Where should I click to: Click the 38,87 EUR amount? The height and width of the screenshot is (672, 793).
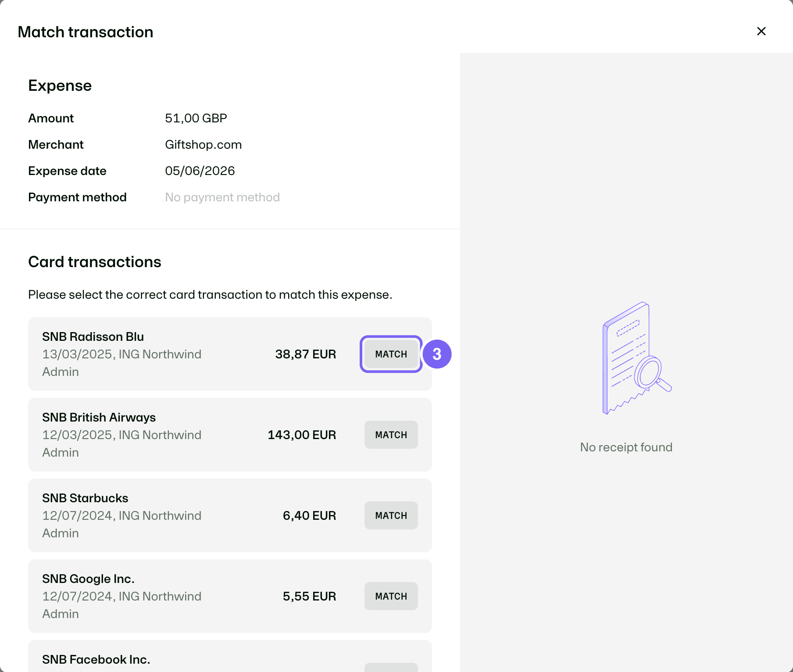click(x=306, y=354)
